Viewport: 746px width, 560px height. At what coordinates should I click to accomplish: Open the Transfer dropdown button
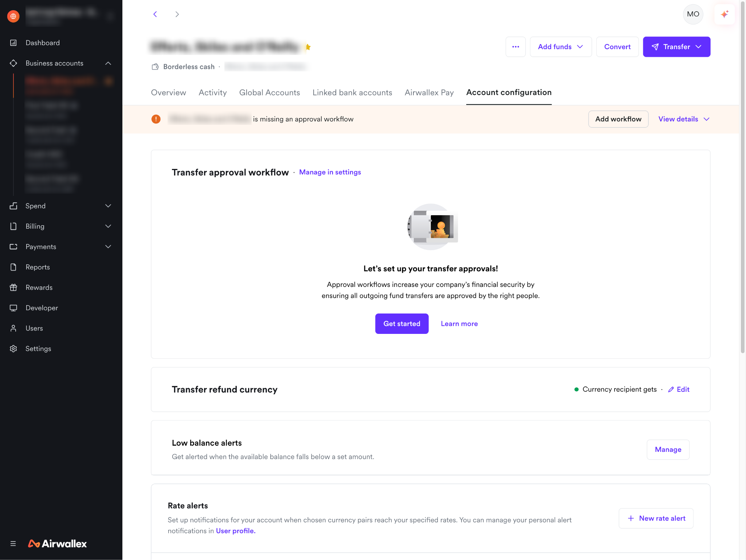(x=676, y=47)
